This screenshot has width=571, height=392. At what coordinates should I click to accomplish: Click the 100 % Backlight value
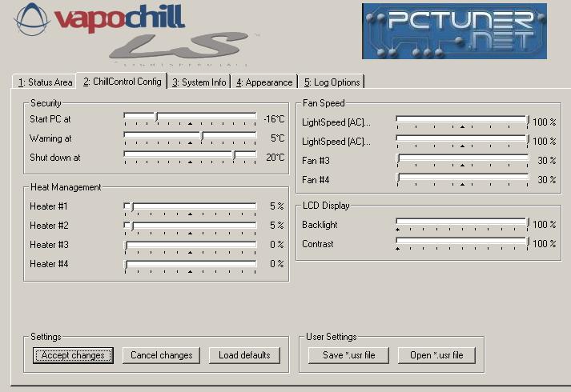pos(545,225)
